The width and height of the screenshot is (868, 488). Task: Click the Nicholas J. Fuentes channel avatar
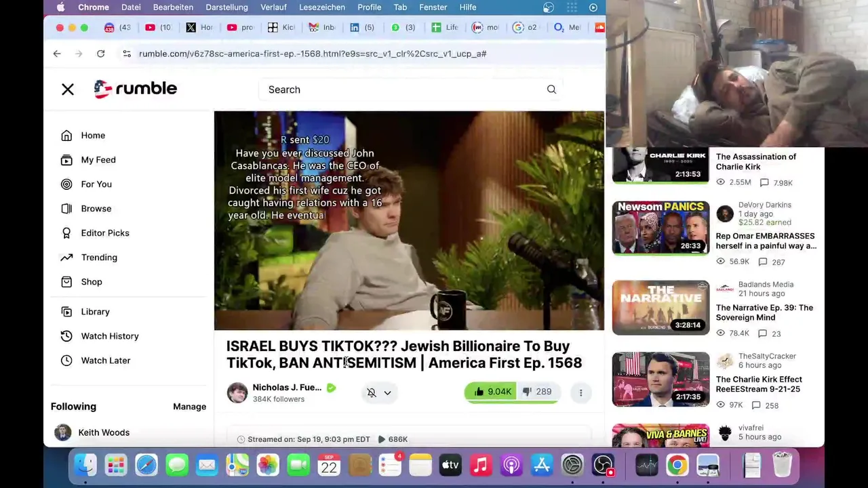click(237, 392)
